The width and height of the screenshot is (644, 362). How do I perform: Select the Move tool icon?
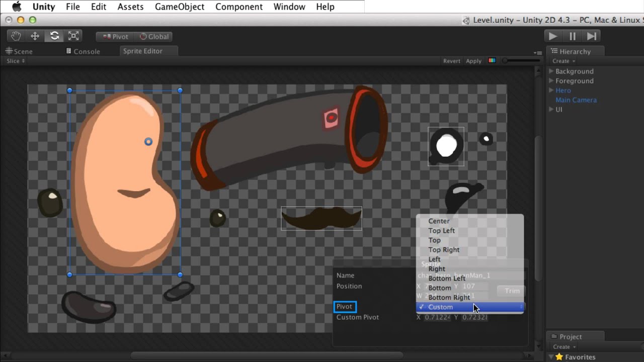coord(35,36)
